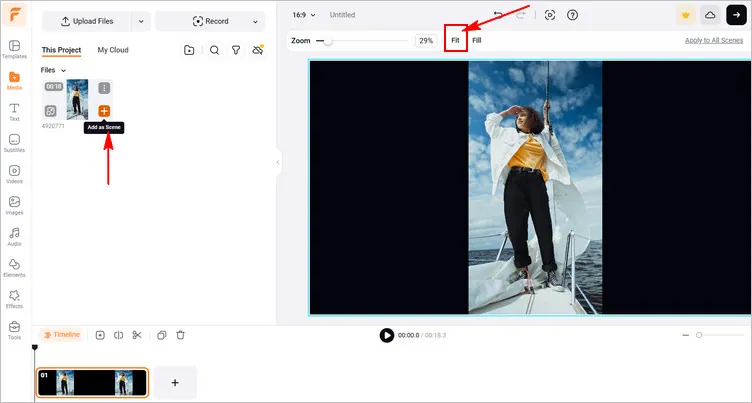Image resolution: width=752 pixels, height=403 pixels.
Task: Select Fill zoom option
Action: click(477, 40)
